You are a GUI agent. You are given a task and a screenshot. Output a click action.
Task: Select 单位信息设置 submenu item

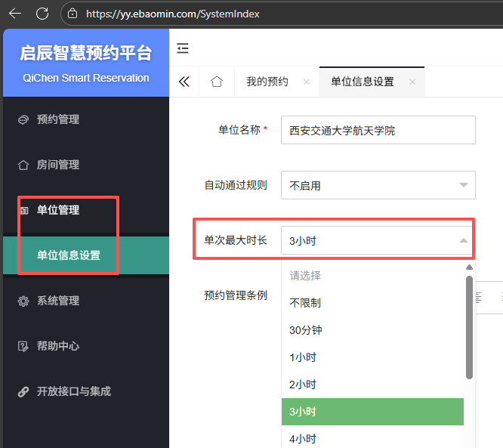click(69, 255)
